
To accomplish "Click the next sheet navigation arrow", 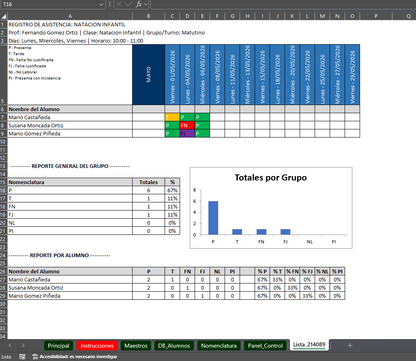I will tap(23, 346).
